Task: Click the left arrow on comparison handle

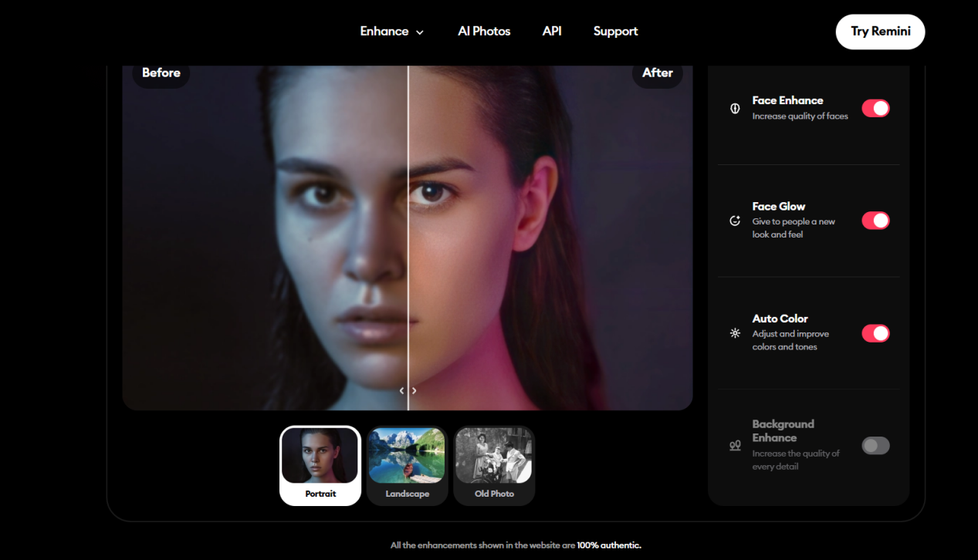Action: (x=401, y=391)
